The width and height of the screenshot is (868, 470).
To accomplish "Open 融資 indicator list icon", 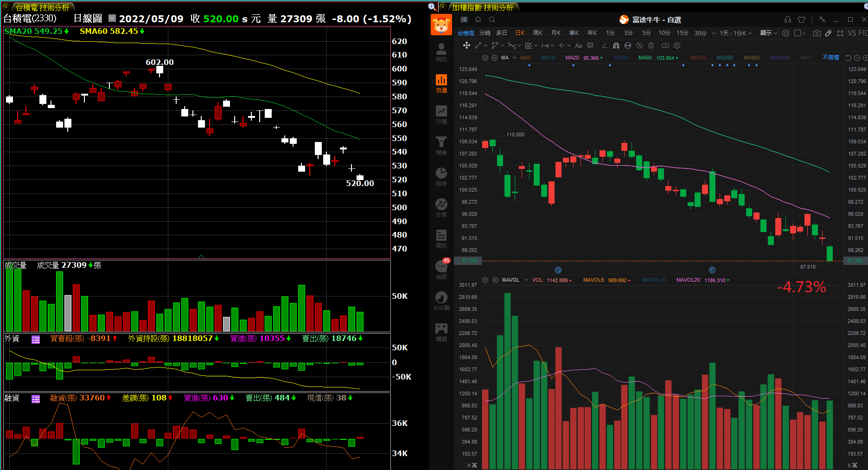I will pyautogui.click(x=36, y=399).
